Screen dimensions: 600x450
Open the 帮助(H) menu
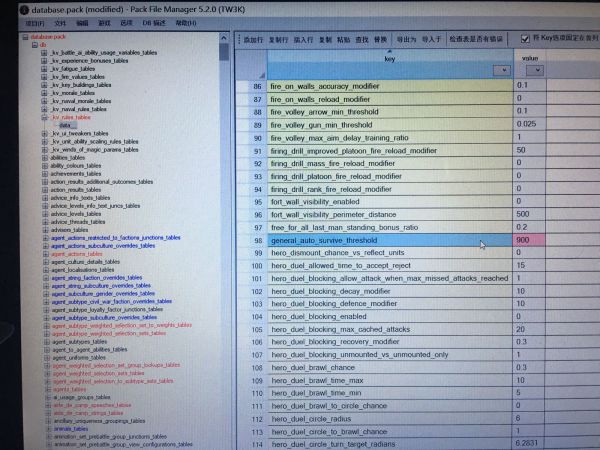185,21
